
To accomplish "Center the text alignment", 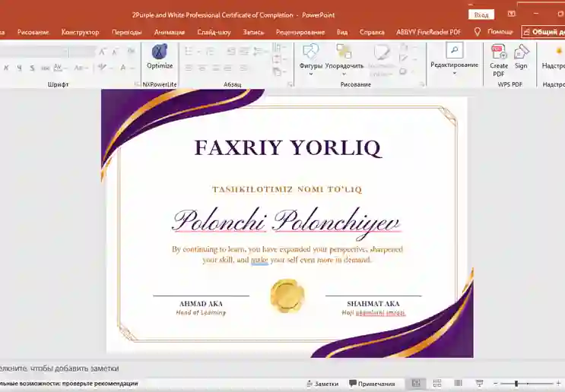I will [202, 68].
